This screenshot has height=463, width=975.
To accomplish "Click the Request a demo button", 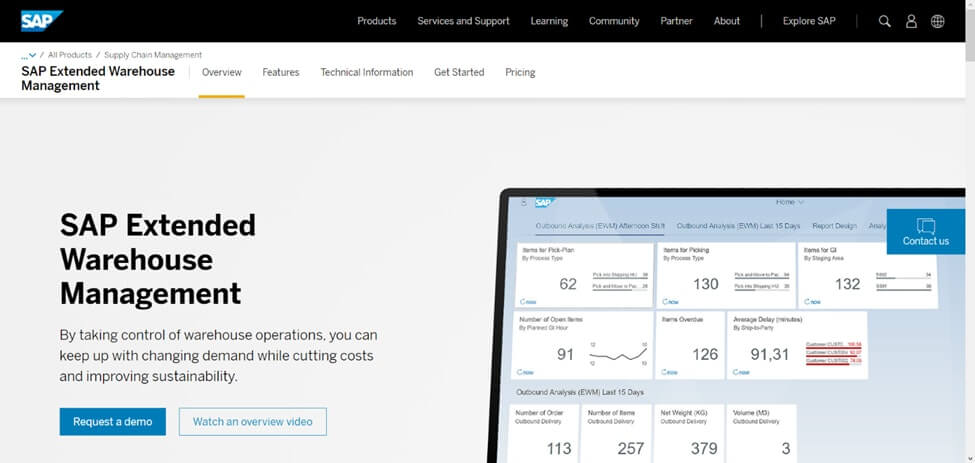I will click(x=113, y=421).
